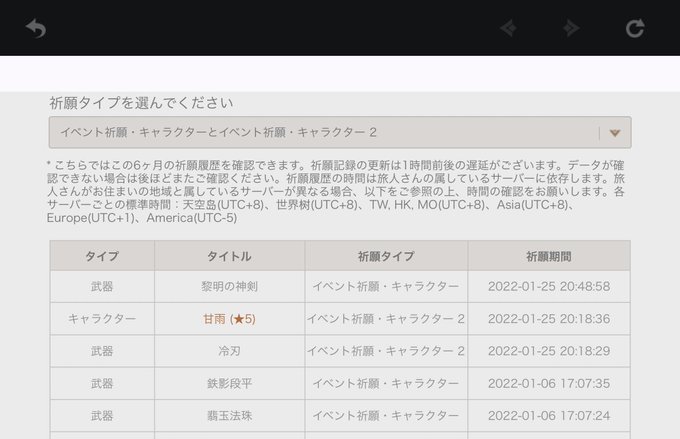Screen dimensions: 680x439
Task: Click 祈願タイプ cell in 甘雨 row
Action: [x=386, y=319]
